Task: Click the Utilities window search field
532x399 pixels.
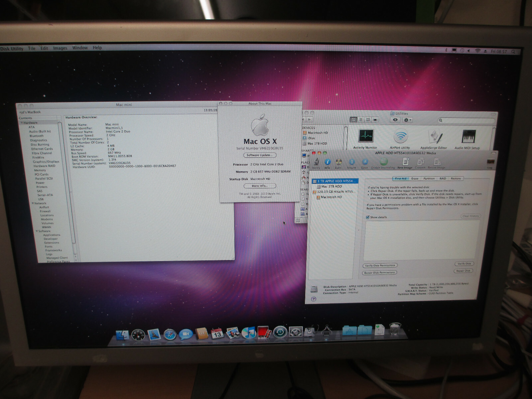Action: (465, 120)
